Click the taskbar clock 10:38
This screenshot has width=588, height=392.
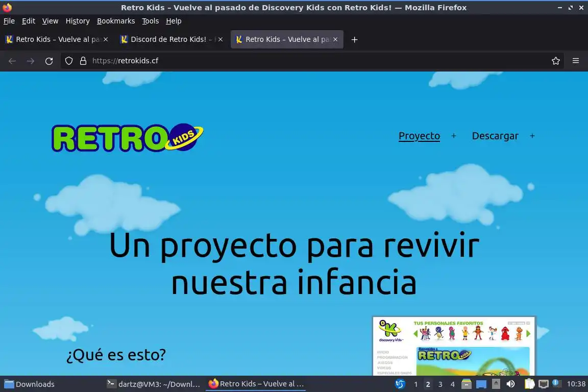(x=576, y=384)
